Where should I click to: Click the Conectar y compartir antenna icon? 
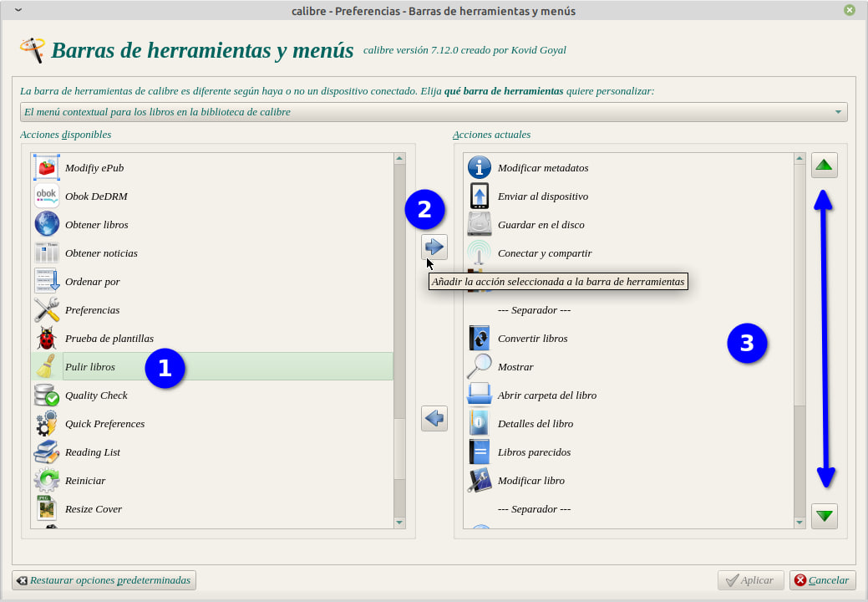480,253
